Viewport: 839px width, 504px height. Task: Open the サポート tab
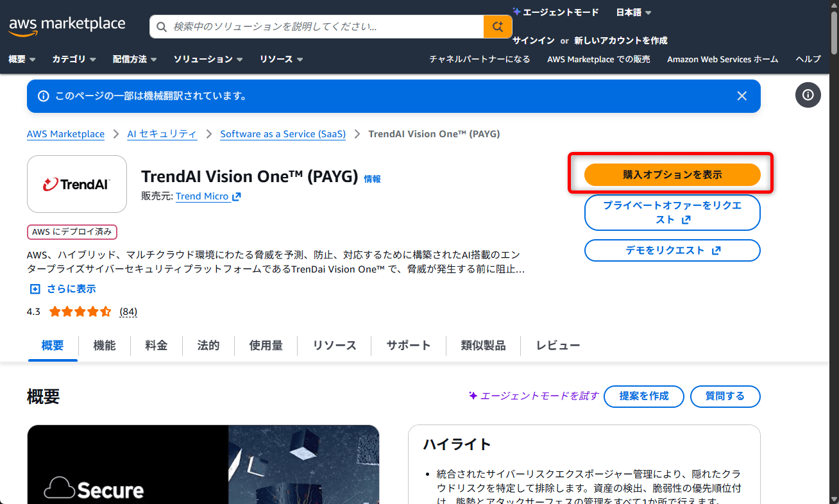[x=409, y=346]
